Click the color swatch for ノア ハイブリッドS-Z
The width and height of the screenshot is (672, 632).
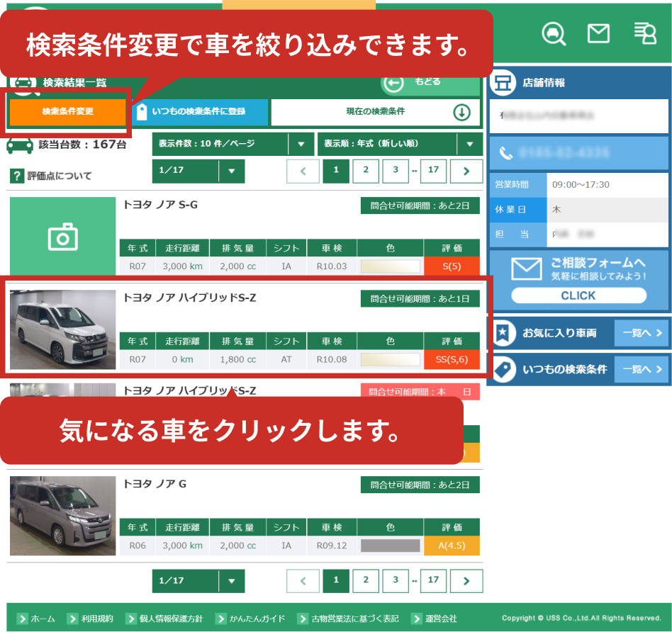pos(389,360)
